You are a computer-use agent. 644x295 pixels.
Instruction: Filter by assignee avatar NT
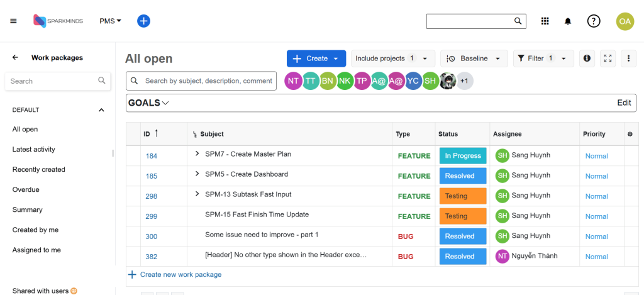293,81
